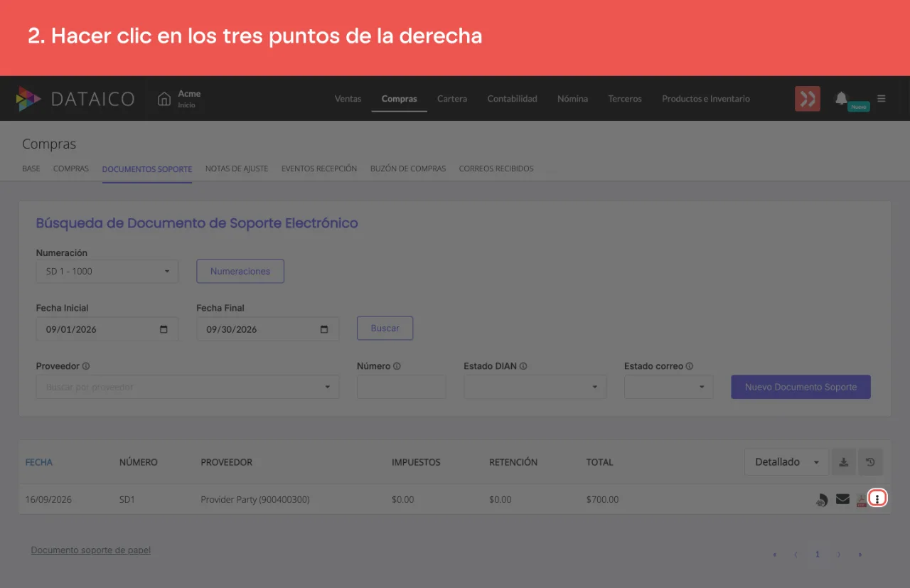Select page 1 in pagination
910x588 pixels.
click(x=818, y=555)
